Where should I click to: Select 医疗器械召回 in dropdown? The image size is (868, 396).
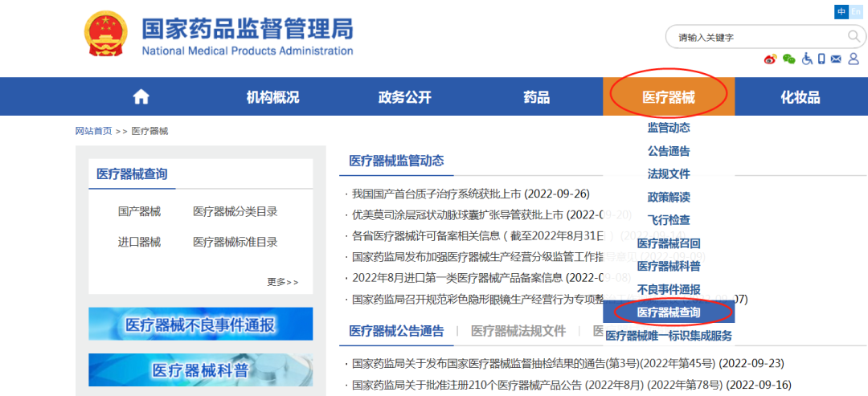tap(669, 243)
